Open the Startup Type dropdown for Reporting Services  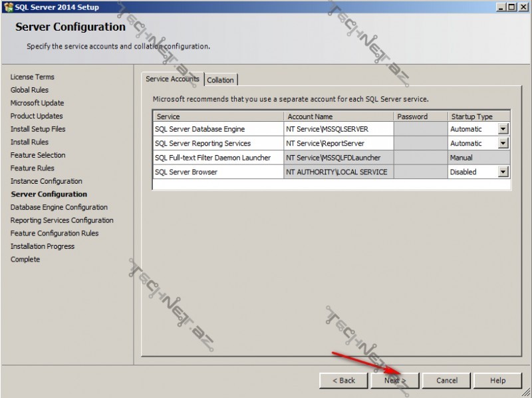pos(503,143)
